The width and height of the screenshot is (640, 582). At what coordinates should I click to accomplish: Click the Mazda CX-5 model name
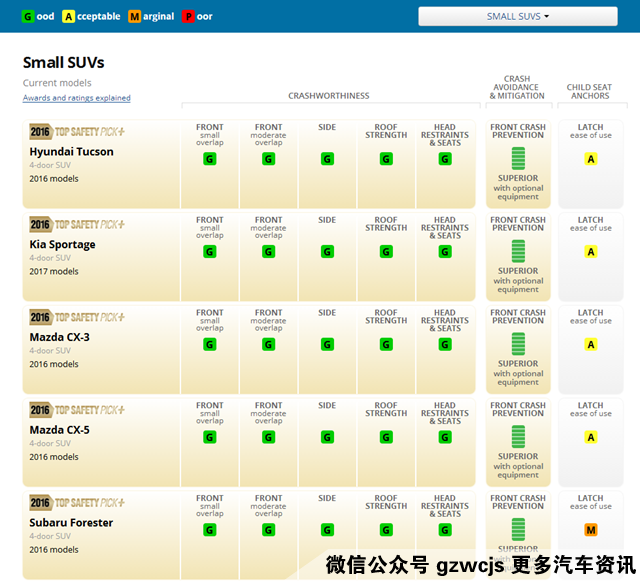click(59, 431)
